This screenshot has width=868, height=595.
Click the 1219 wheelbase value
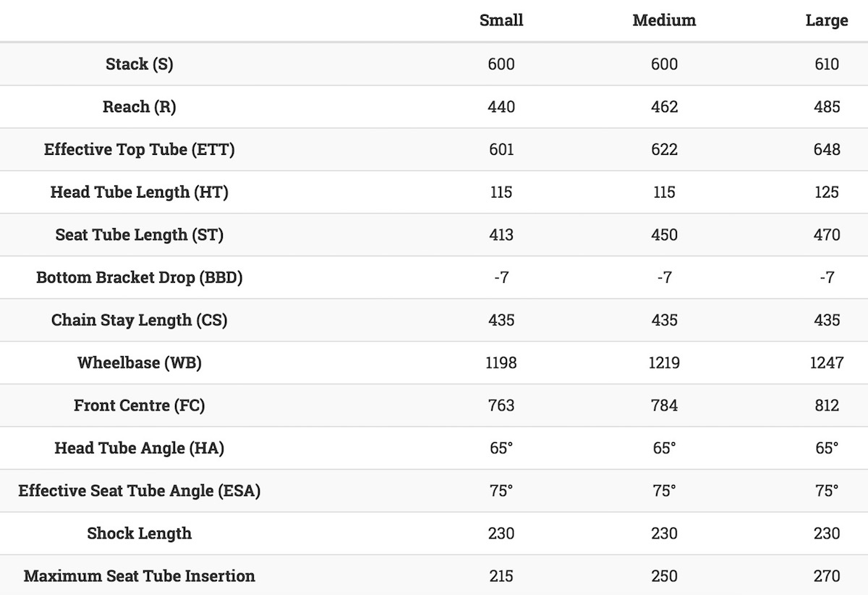664,363
